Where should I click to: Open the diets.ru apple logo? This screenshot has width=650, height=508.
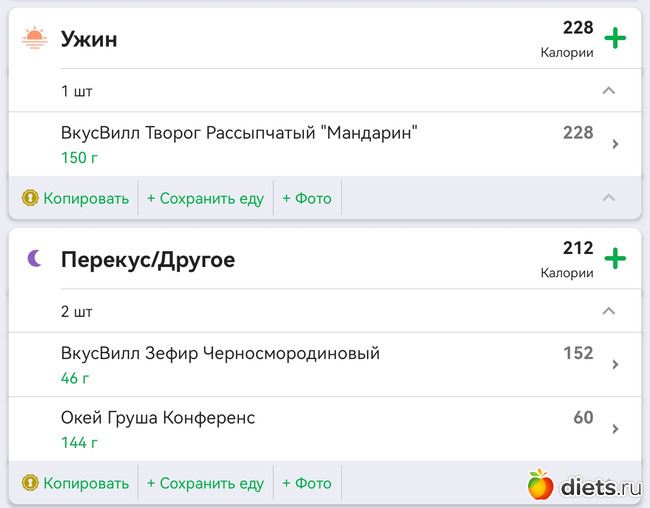(x=541, y=485)
